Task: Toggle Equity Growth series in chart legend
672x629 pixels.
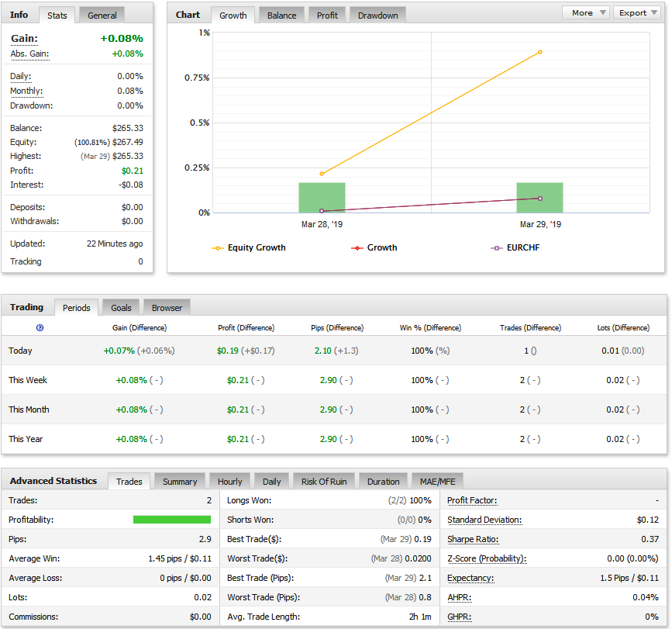Action: pos(249,248)
